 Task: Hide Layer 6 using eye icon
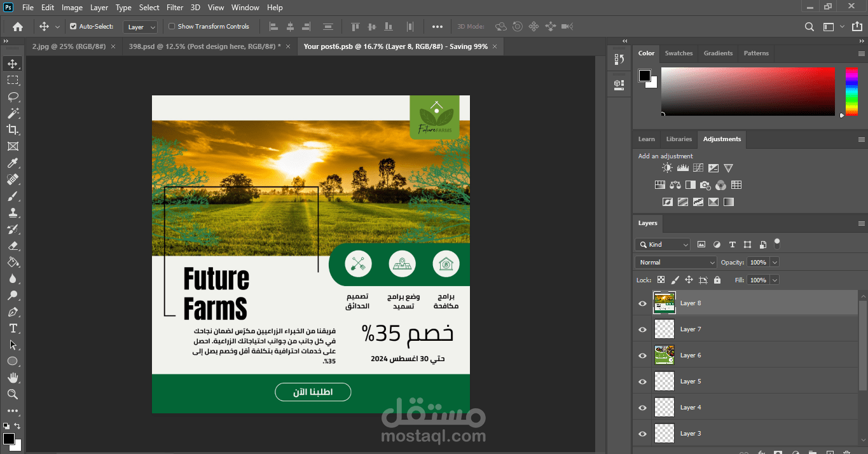point(642,355)
